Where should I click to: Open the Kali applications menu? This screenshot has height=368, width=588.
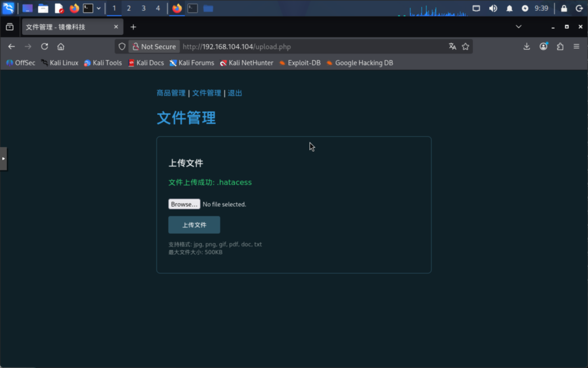(x=8, y=8)
